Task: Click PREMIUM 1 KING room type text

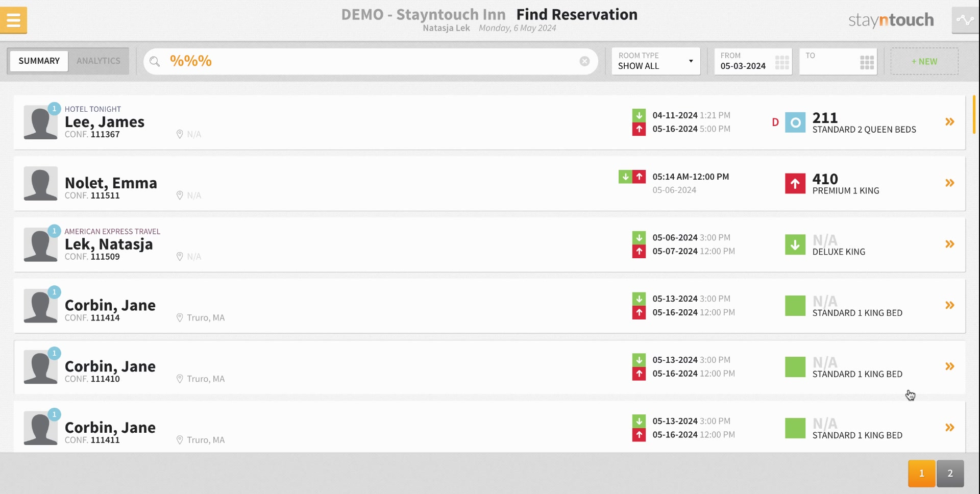Action: click(x=846, y=191)
